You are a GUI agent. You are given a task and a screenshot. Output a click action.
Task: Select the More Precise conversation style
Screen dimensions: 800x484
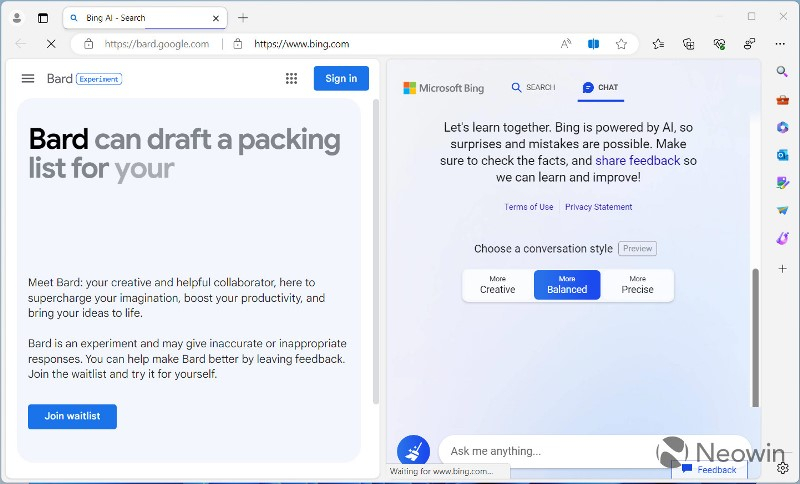pyautogui.click(x=637, y=285)
